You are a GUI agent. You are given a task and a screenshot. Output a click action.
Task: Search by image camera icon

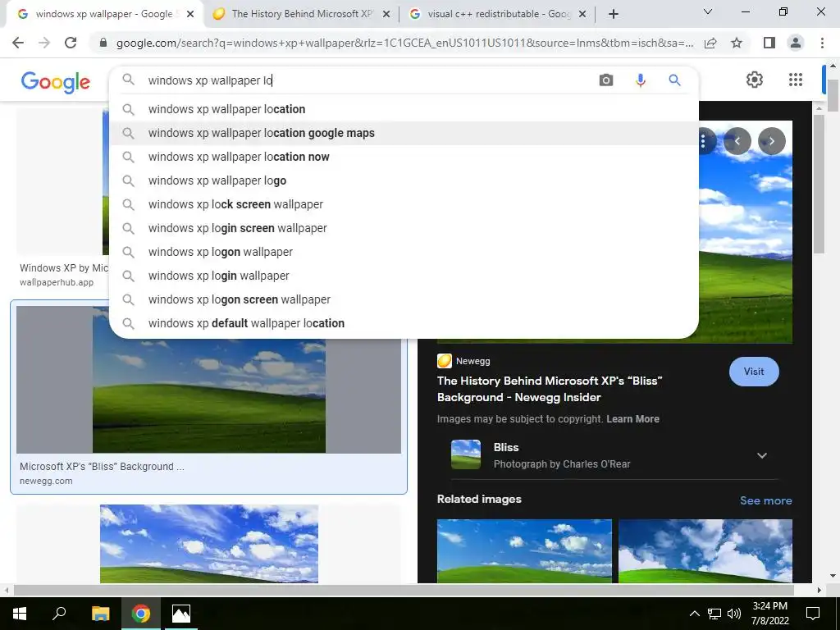click(606, 80)
